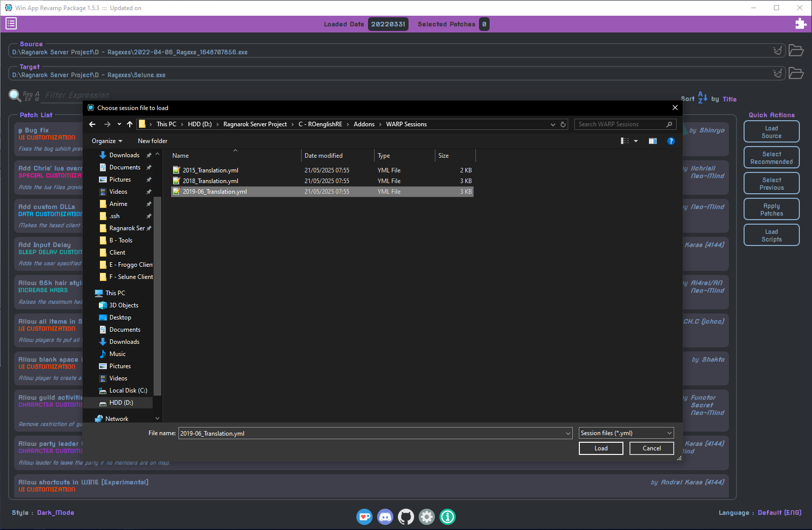This screenshot has height=530, width=812.
Task: Select the 2019-06_Translation.yml file row
Action: 322,192
